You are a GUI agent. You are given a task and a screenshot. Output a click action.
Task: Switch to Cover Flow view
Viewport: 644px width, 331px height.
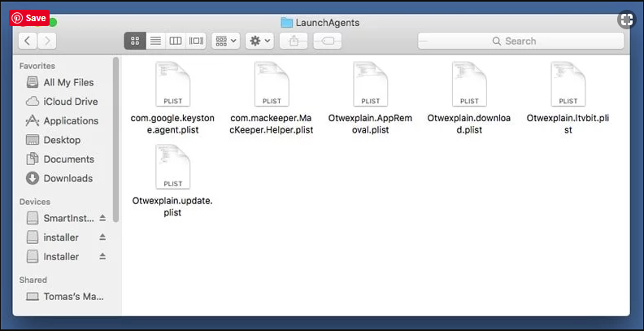[x=196, y=41]
